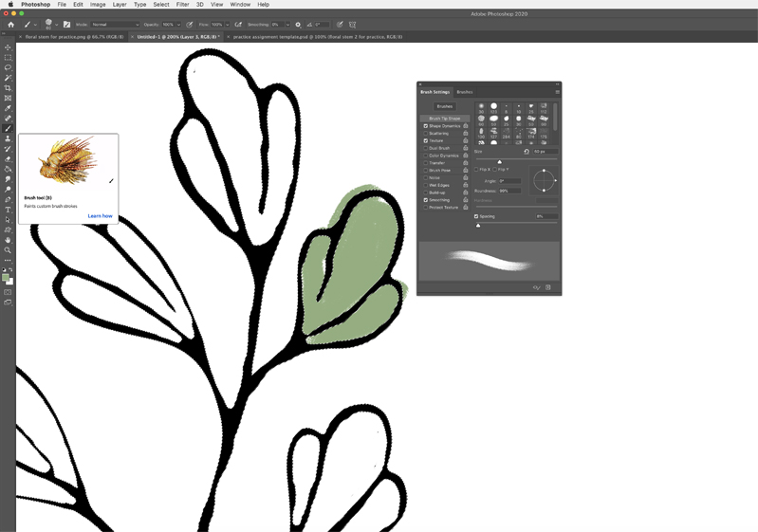
Task: Pick the Crop tool
Action: point(8,88)
